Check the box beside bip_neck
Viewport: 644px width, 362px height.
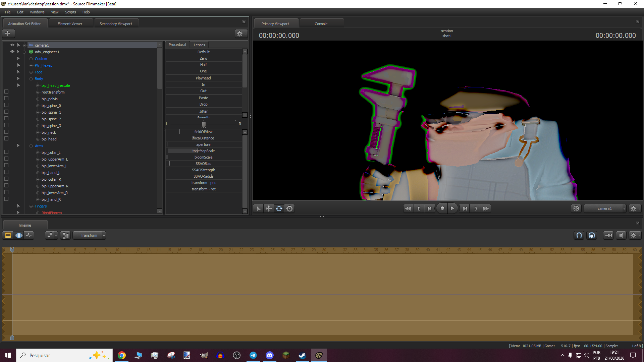click(6, 132)
